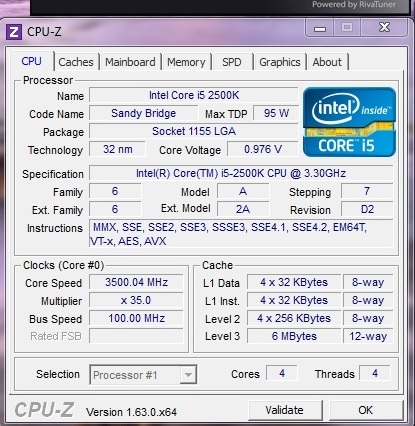Click the Validate button
Viewport: 415px width, 426px height.
tap(285, 410)
